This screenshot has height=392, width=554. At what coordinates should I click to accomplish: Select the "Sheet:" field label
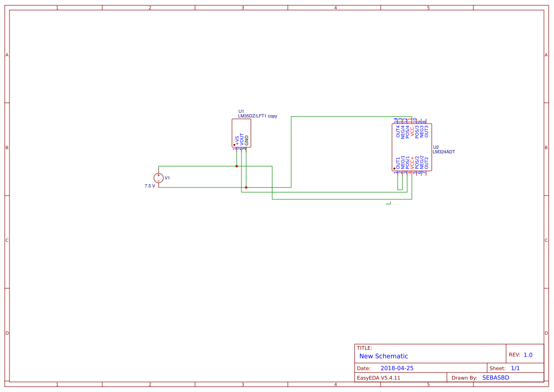coord(498,368)
